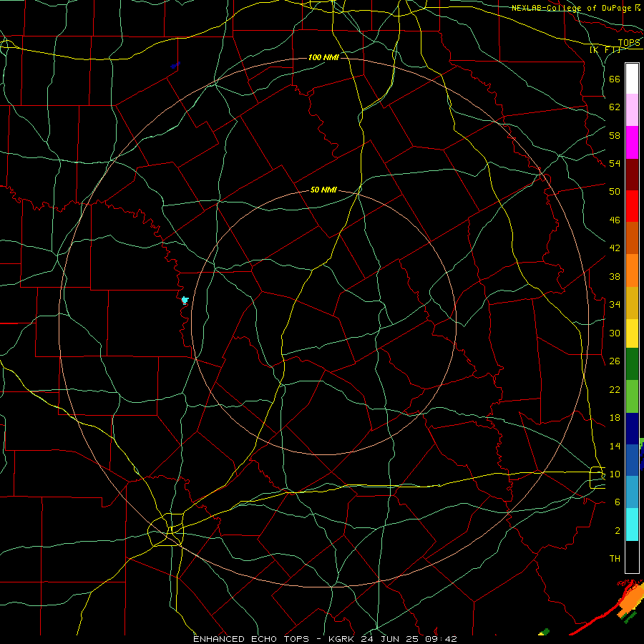Click the small yellow-green echo near bottom edge
The height and width of the screenshot is (644, 644).
[x=544, y=631]
